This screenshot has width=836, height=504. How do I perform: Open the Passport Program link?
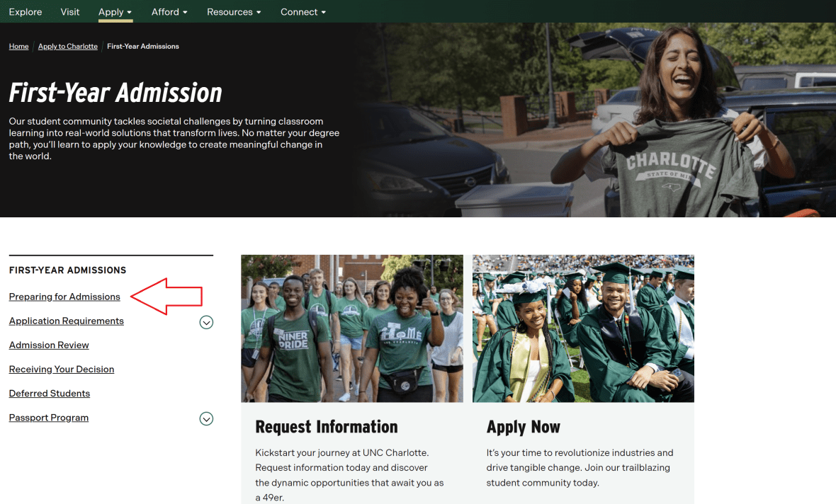(49, 418)
